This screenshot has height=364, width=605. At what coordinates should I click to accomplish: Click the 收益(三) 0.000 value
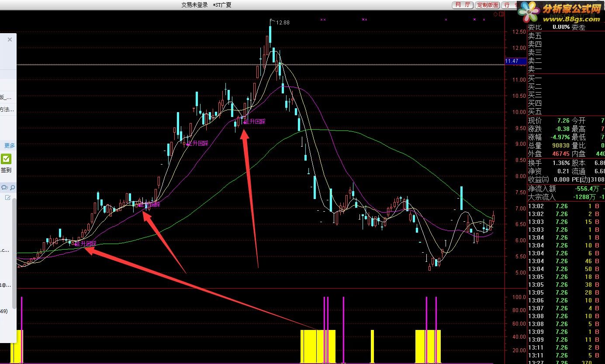click(561, 179)
